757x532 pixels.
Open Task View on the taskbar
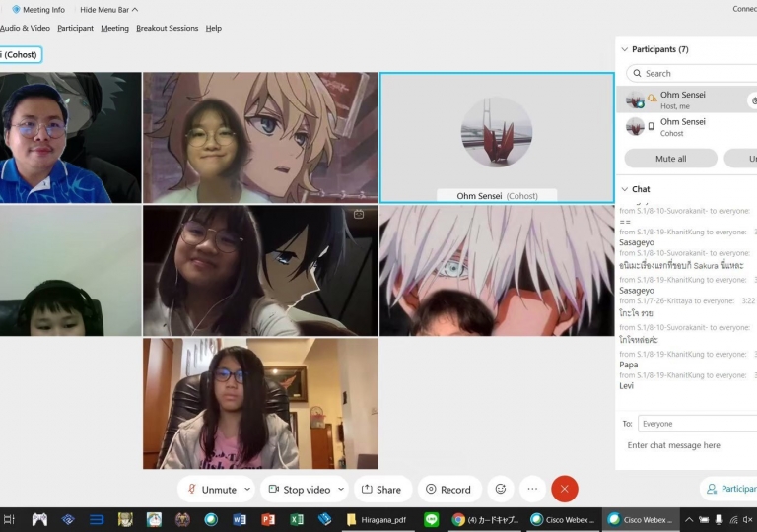click(9, 519)
